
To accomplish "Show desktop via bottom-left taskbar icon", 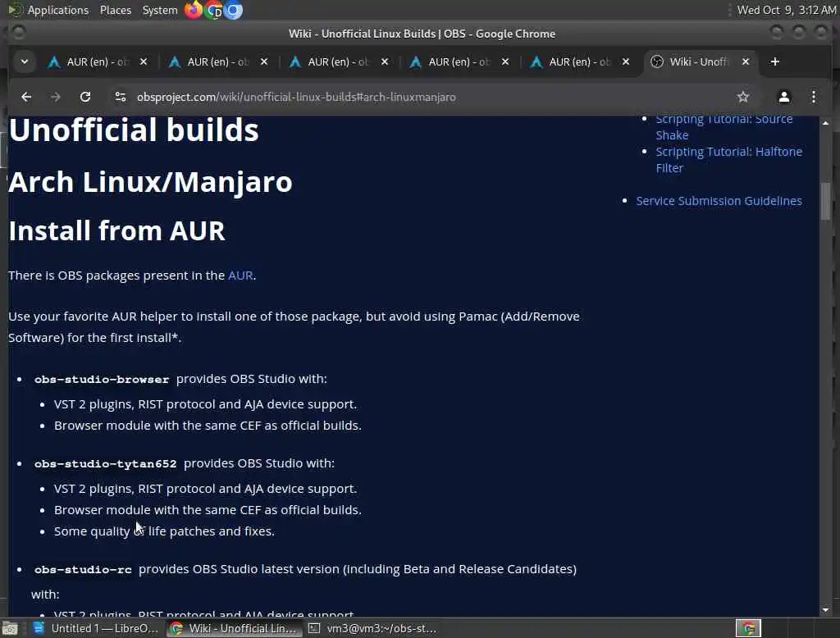I will (x=10, y=628).
